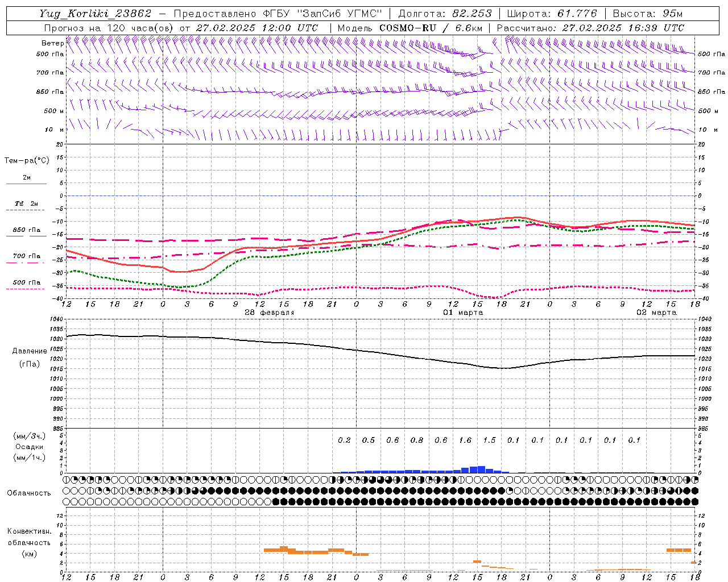Click the Td 2м legend entry
Image resolution: width=728 pixels, height=582 pixels.
(27, 203)
